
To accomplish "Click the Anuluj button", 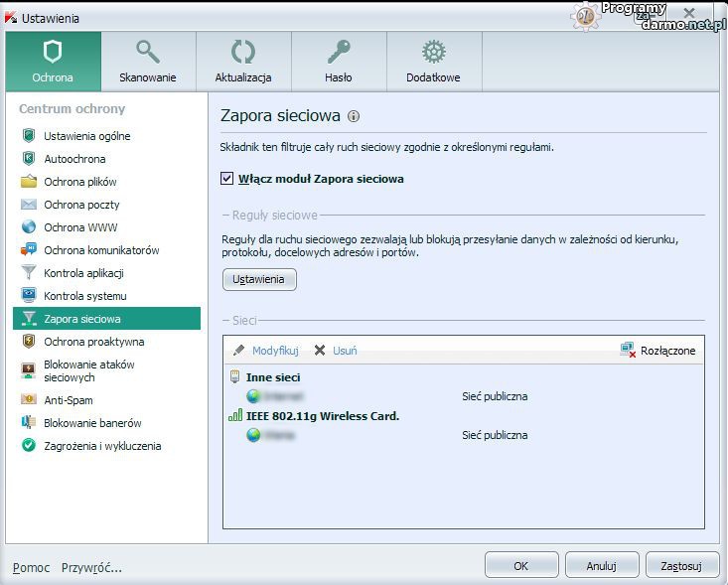I will [x=602, y=565].
